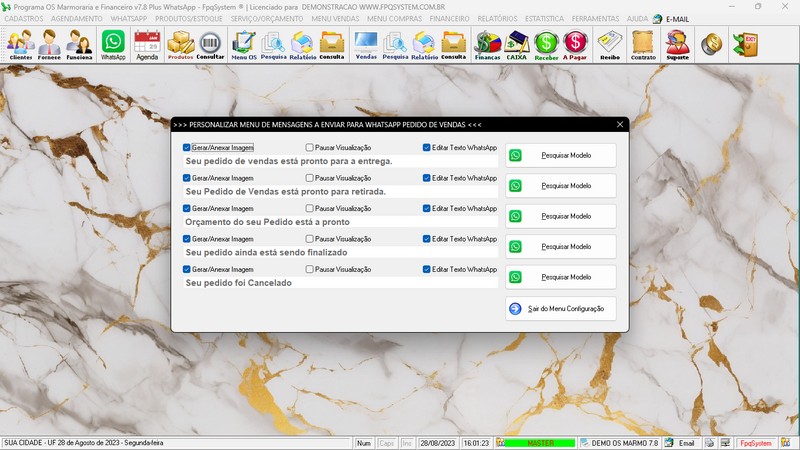
Task: Open the FERRAMENTAS menu
Action: click(x=595, y=19)
